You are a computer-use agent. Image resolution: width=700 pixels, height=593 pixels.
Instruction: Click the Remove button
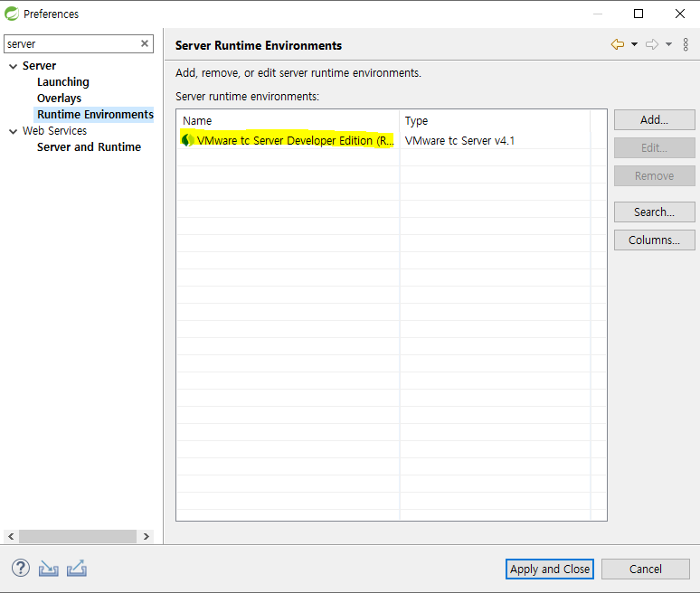[x=654, y=175]
